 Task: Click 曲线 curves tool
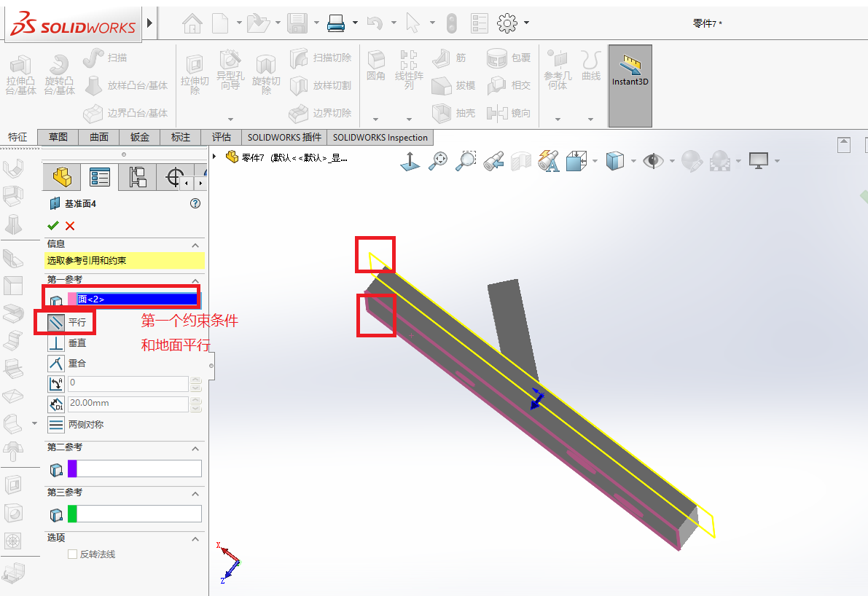[590, 66]
